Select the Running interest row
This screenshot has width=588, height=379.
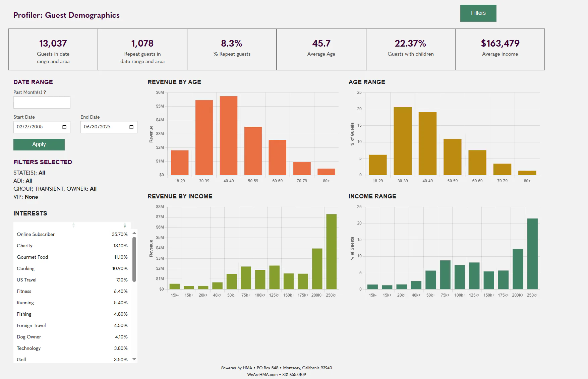[x=72, y=303]
